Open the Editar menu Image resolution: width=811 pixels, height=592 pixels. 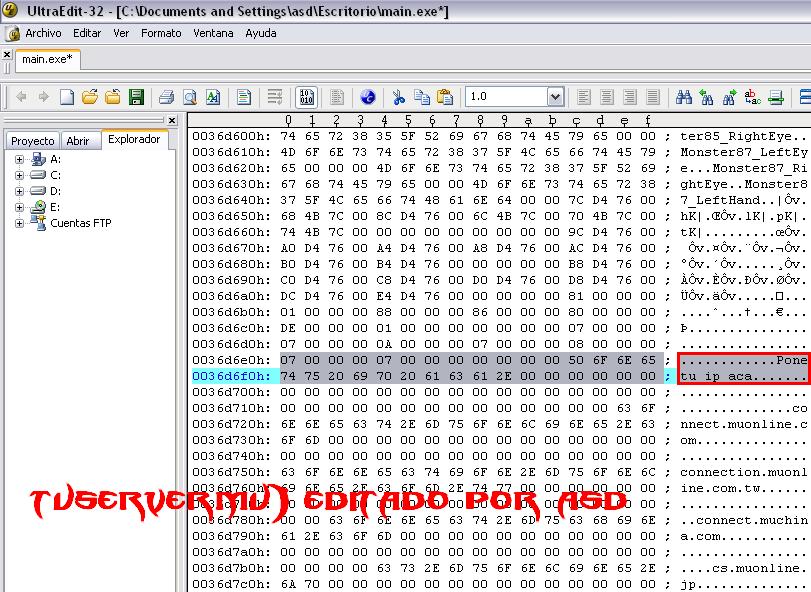[x=87, y=33]
